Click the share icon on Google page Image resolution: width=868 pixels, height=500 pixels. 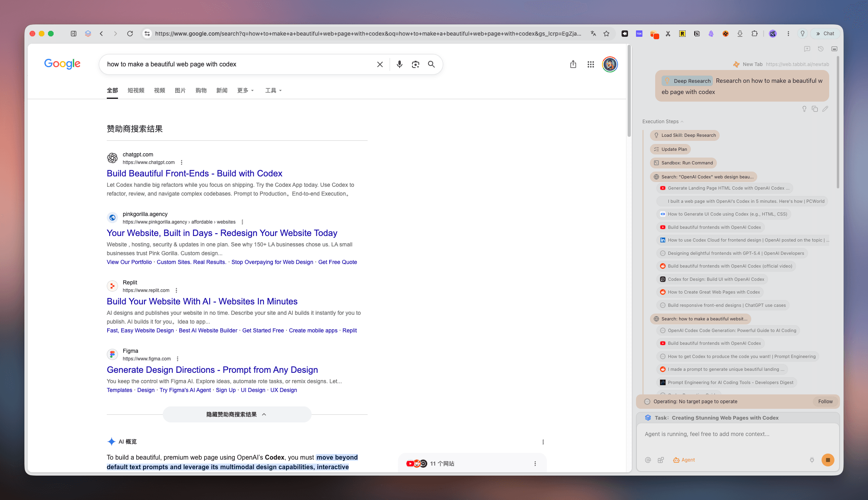click(573, 64)
